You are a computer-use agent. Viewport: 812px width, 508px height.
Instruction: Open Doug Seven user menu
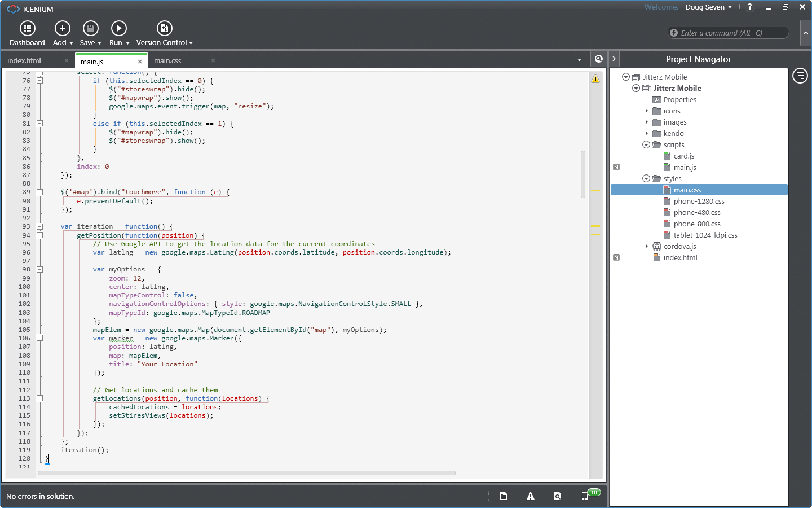click(708, 7)
